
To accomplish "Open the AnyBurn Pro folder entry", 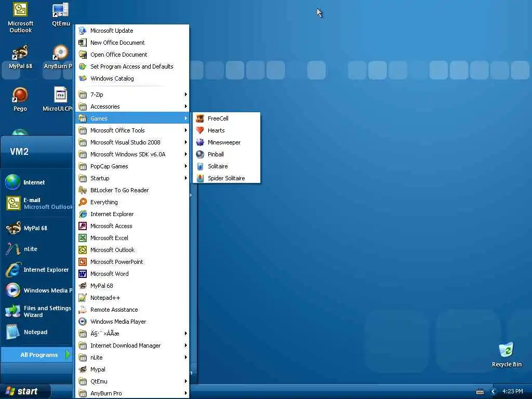I will tap(132, 393).
